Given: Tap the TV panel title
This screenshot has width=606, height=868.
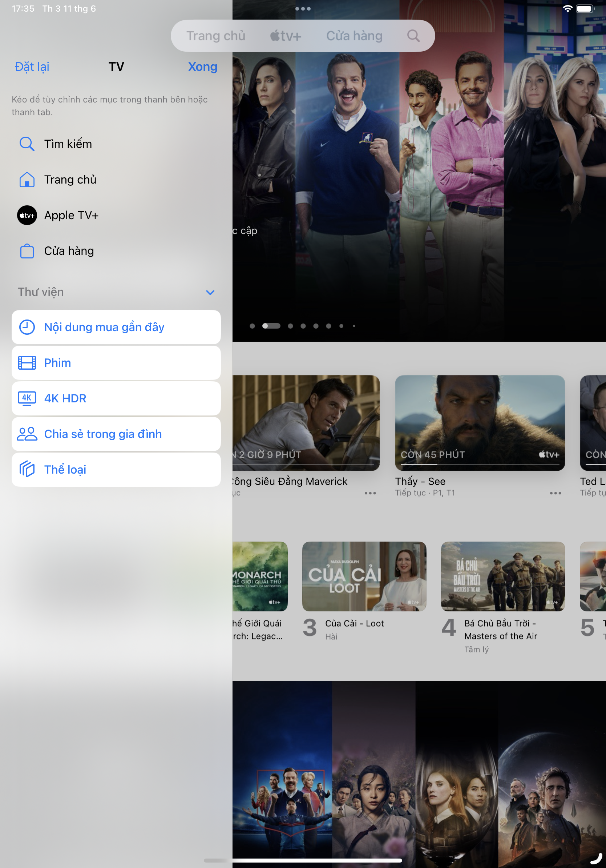Looking at the screenshot, I should pos(116,67).
